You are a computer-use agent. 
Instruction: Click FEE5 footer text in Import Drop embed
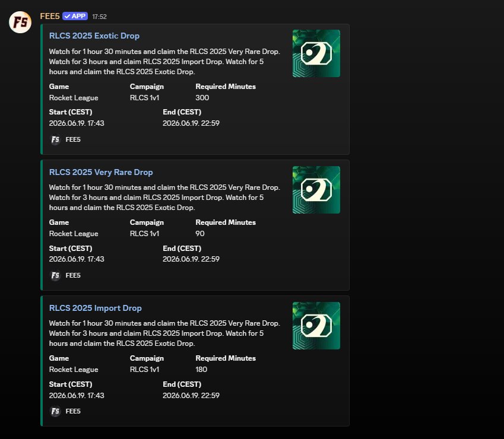[x=73, y=411]
